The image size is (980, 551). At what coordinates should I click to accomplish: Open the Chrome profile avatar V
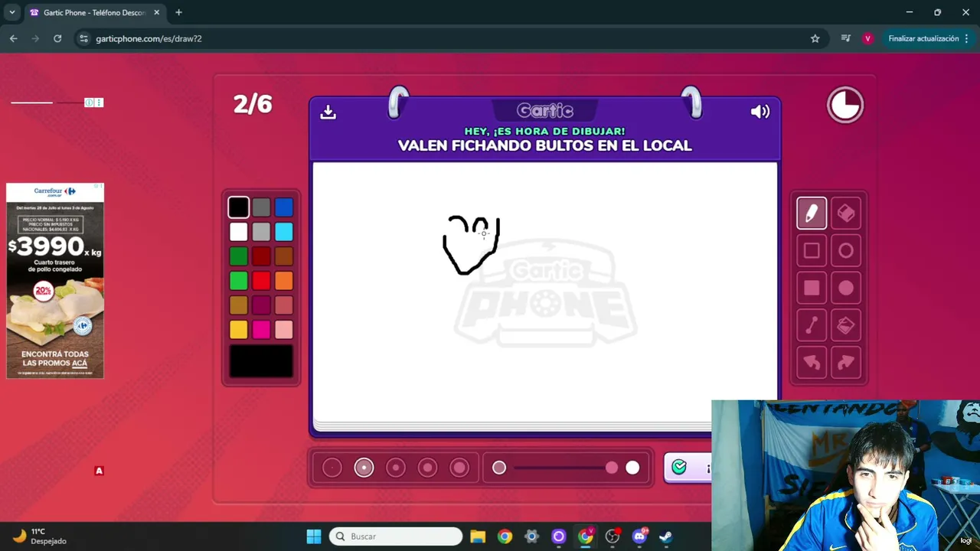coord(867,38)
